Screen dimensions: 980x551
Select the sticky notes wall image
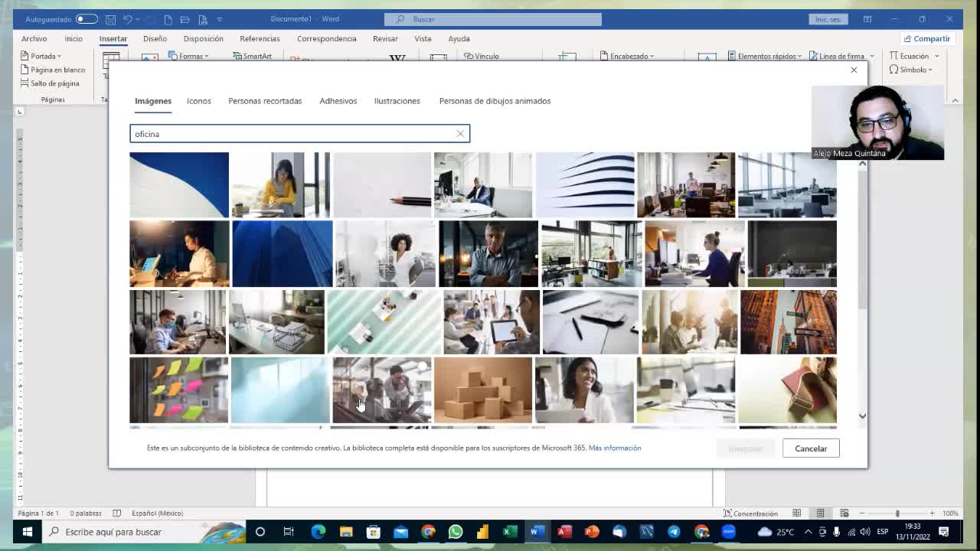178,390
